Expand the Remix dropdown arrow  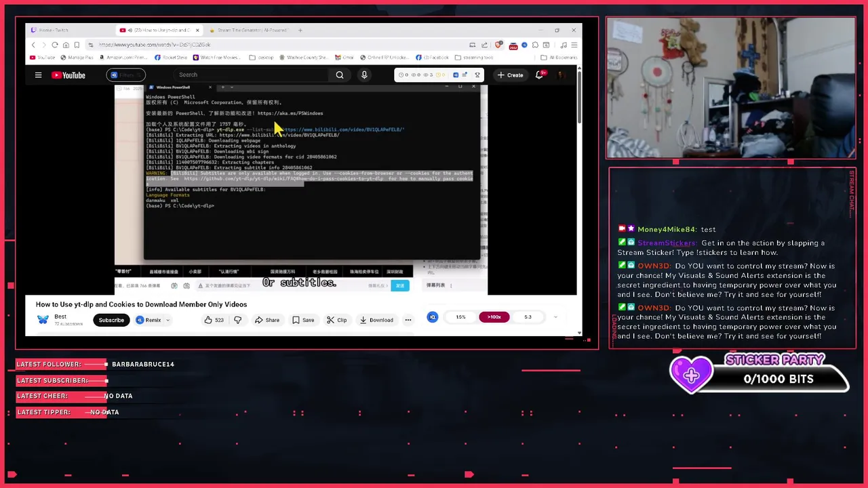[x=167, y=320]
